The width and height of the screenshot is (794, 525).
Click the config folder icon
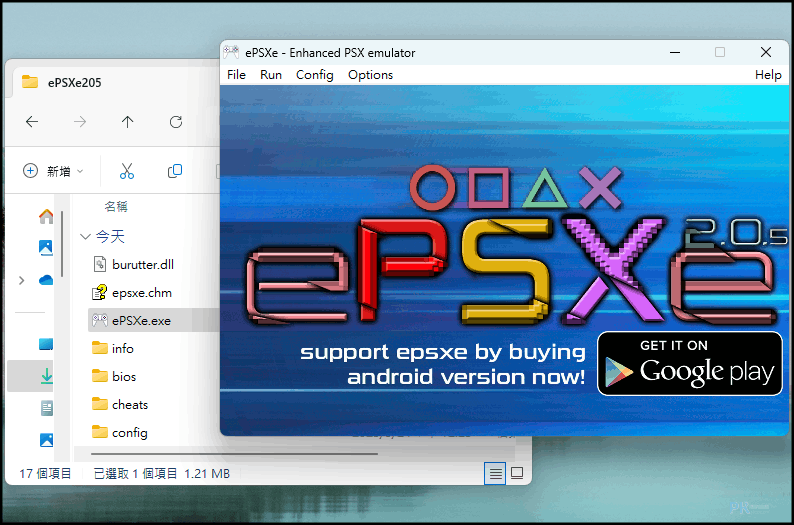pyautogui.click(x=100, y=432)
